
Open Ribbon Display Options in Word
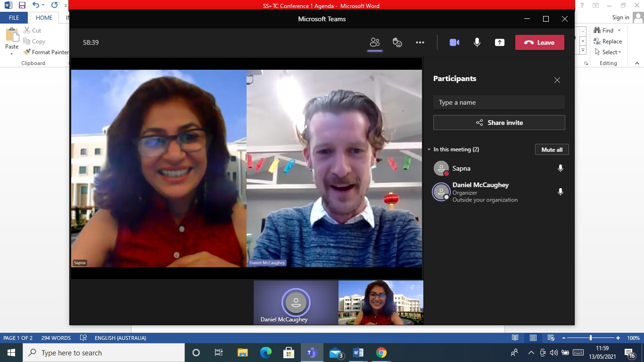tap(596, 6)
